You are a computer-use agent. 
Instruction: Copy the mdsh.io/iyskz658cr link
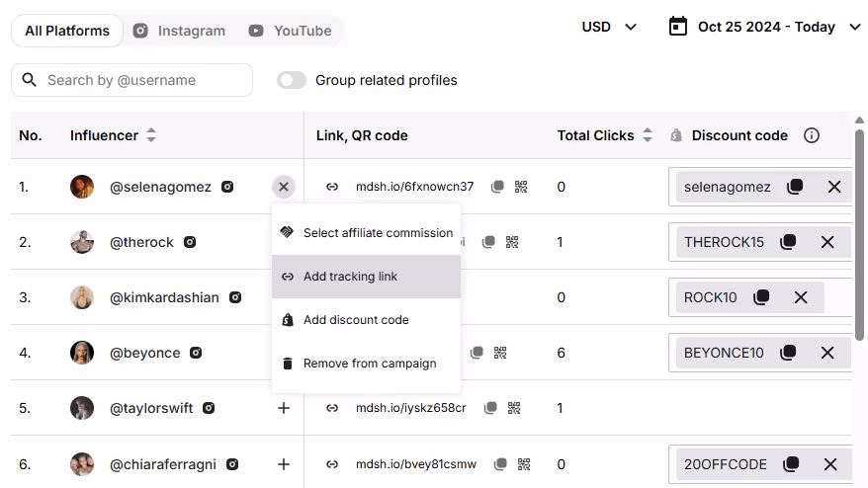point(490,408)
